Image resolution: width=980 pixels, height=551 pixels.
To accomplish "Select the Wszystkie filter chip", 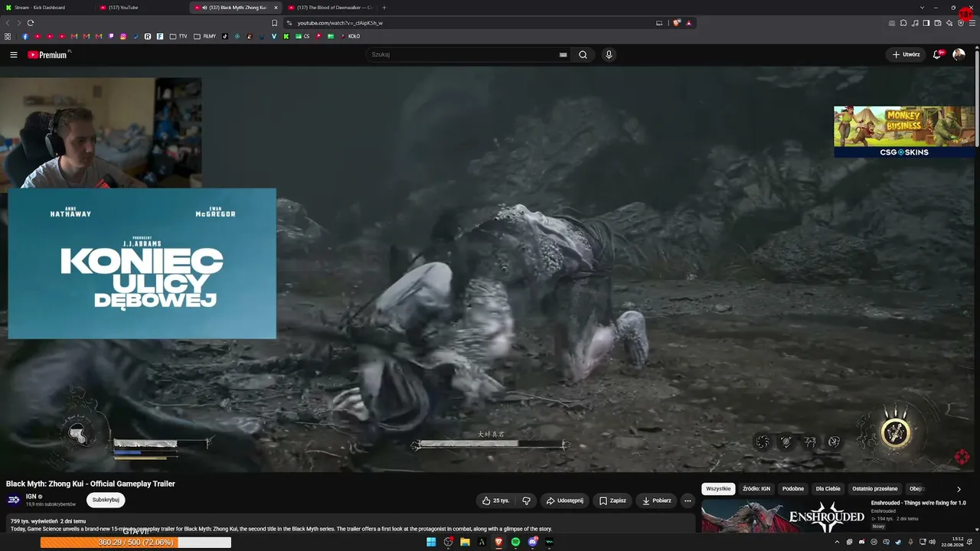I will 718,489.
